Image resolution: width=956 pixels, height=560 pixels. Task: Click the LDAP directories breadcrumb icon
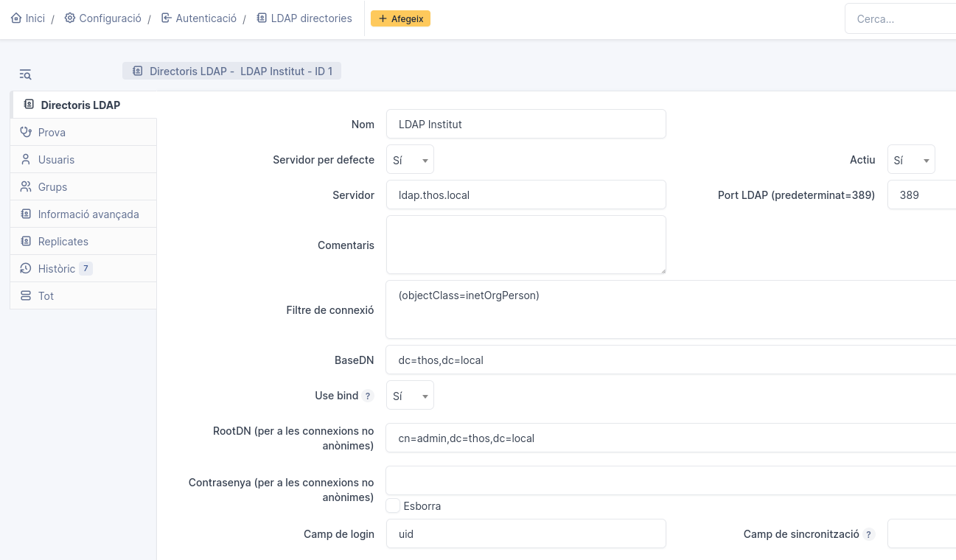[x=262, y=18]
